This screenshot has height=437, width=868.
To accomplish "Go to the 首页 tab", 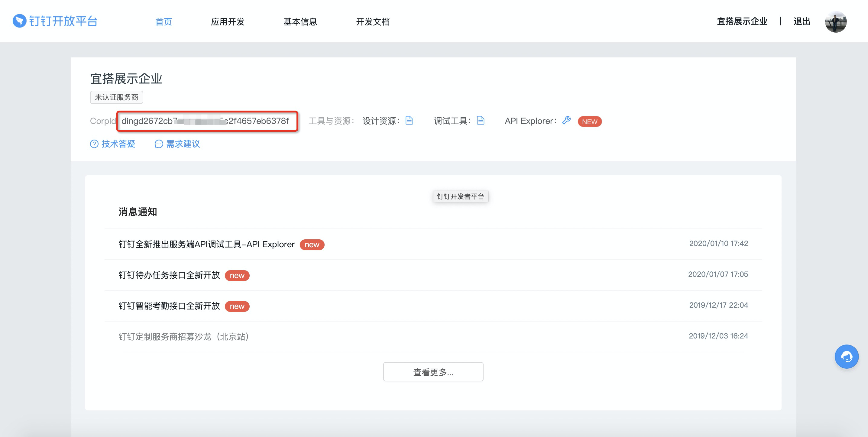I will 164,22.
